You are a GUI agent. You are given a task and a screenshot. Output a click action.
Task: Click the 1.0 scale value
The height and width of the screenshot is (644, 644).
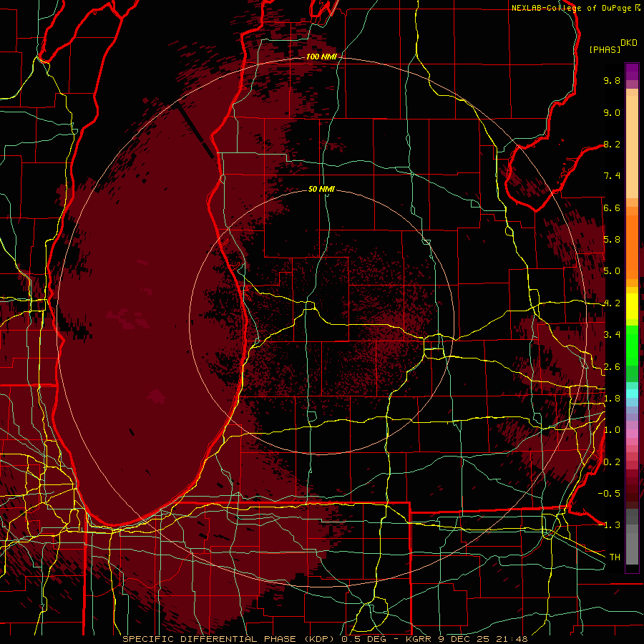coord(612,430)
